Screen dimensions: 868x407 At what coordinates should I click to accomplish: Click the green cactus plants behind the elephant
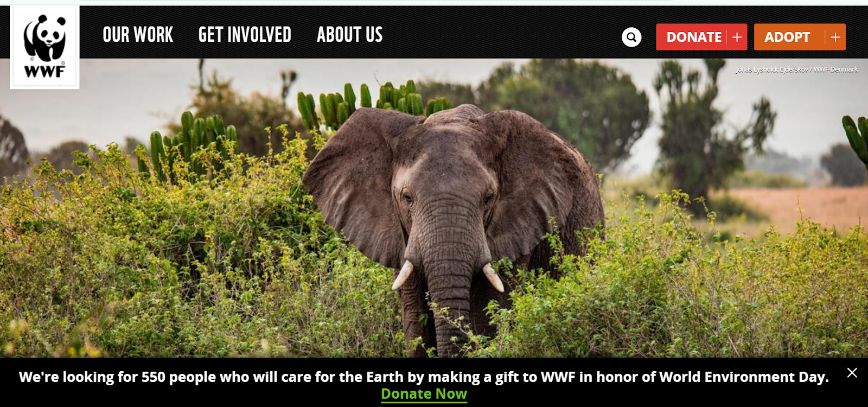pos(374,103)
